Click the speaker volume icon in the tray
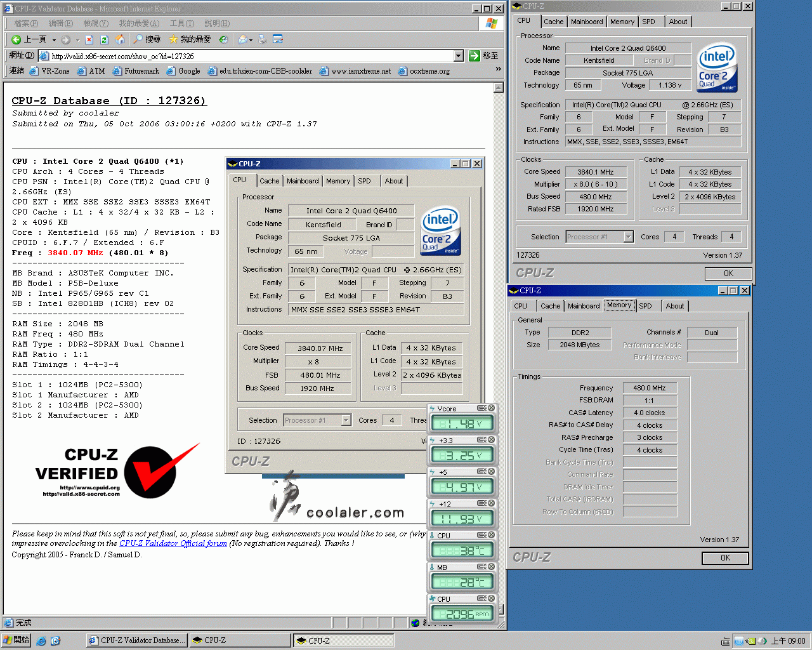This screenshot has height=650, width=812. pos(763,641)
